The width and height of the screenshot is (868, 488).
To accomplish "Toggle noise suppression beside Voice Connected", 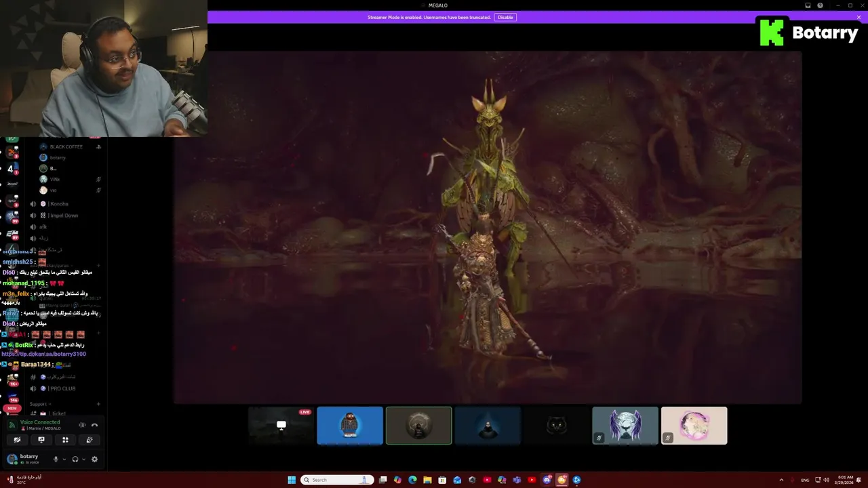I will tap(82, 425).
